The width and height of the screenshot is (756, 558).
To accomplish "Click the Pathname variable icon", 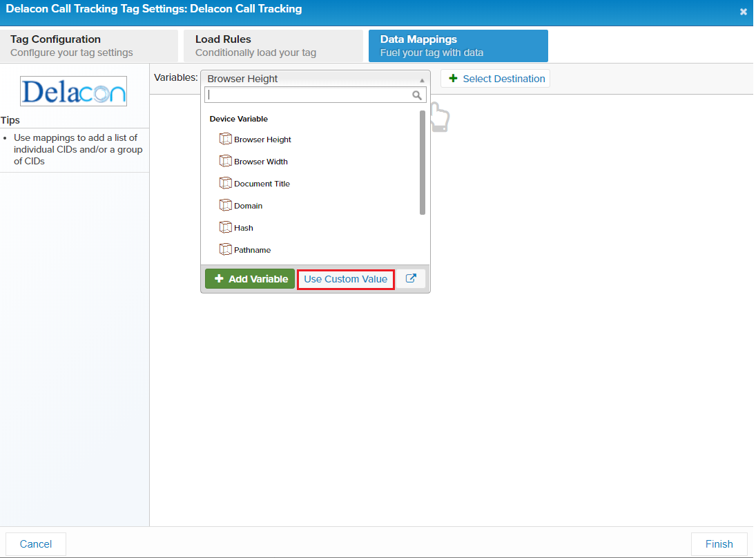I will pyautogui.click(x=225, y=249).
